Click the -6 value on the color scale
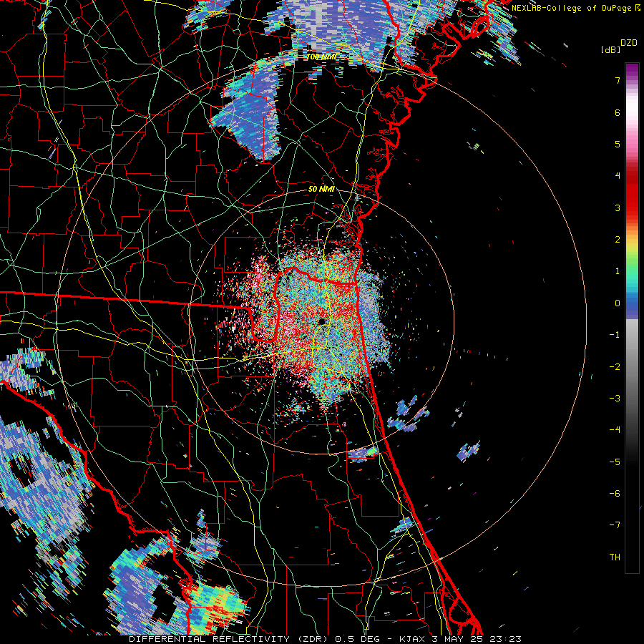The height and width of the screenshot is (644, 644). click(x=615, y=494)
